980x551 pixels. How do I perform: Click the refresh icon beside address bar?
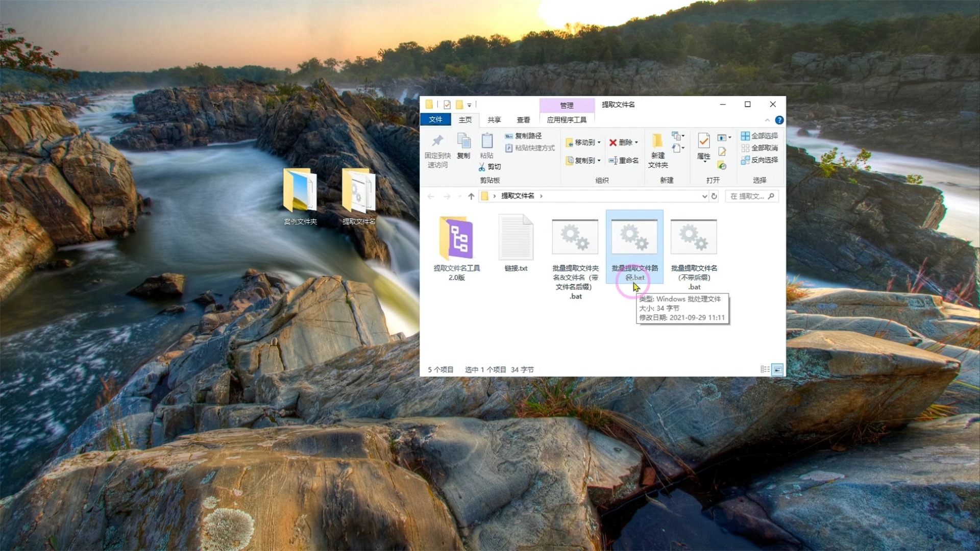714,196
